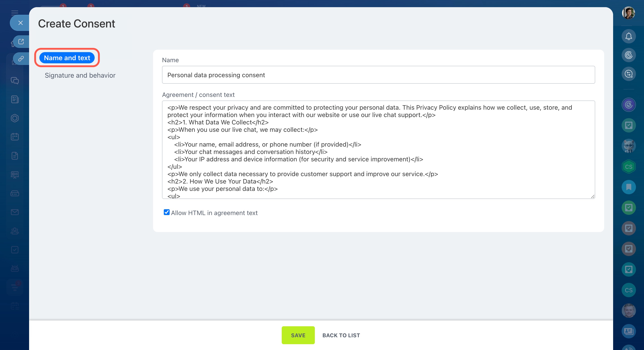
Task: Open the hamburger menu in the left sidebar
Action: (15, 13)
